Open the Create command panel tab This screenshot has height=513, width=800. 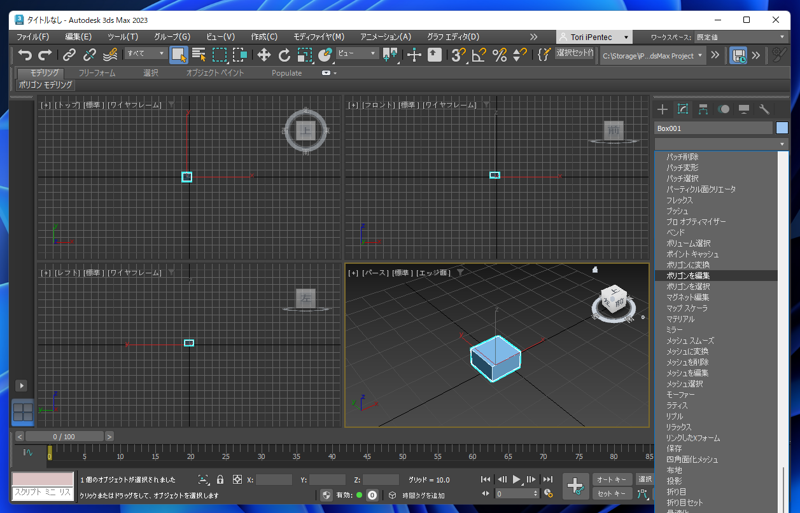[662, 109]
